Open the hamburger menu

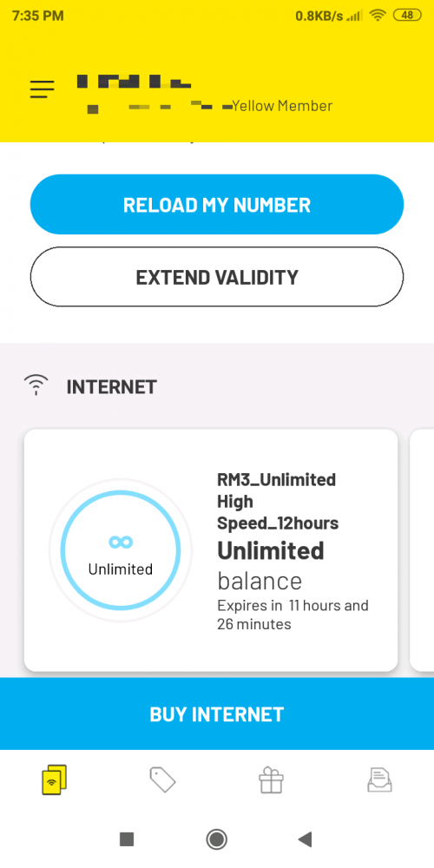click(42, 89)
